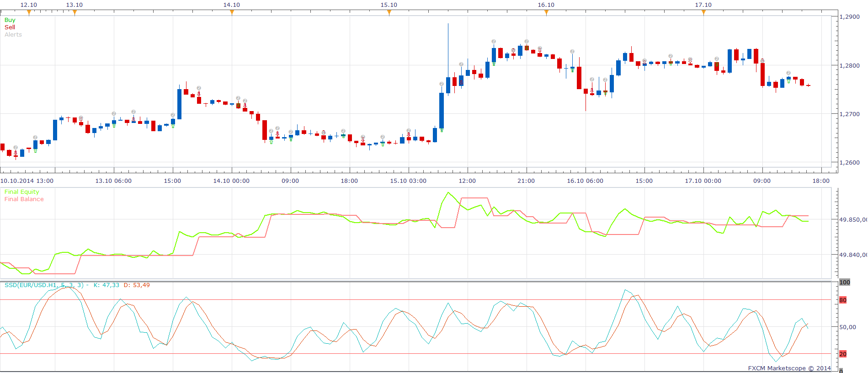
Task: Click the 49.850,00 equity axis label
Action: click(x=853, y=220)
